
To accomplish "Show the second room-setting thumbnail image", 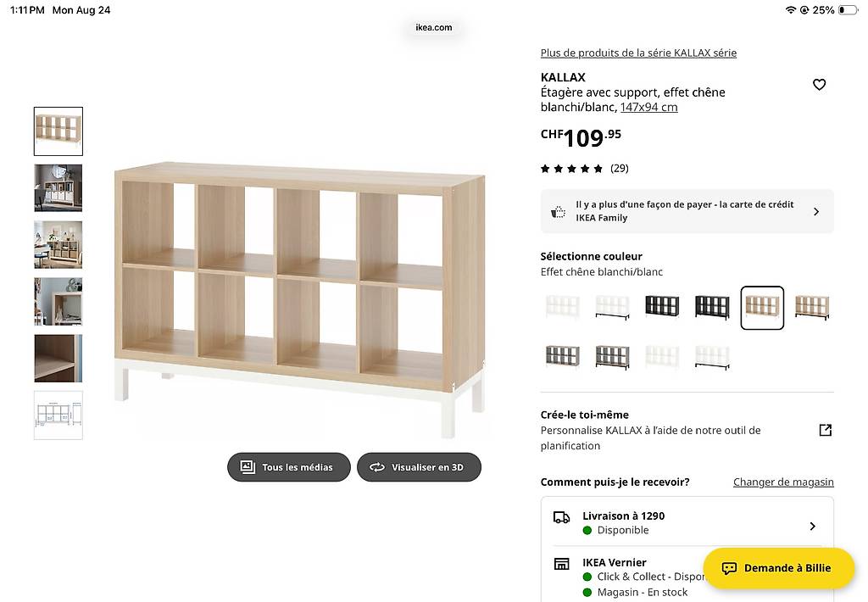I will [58, 245].
